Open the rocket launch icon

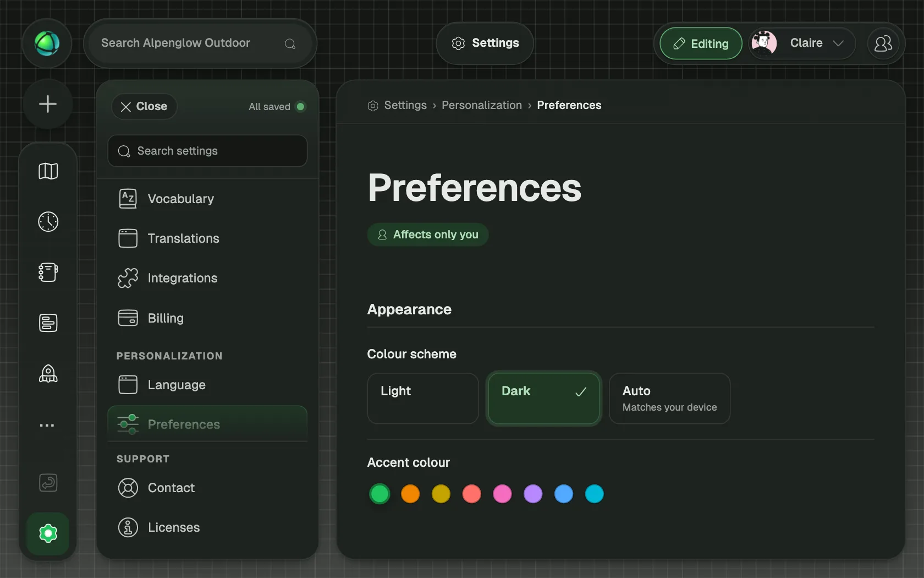pyautogui.click(x=48, y=374)
